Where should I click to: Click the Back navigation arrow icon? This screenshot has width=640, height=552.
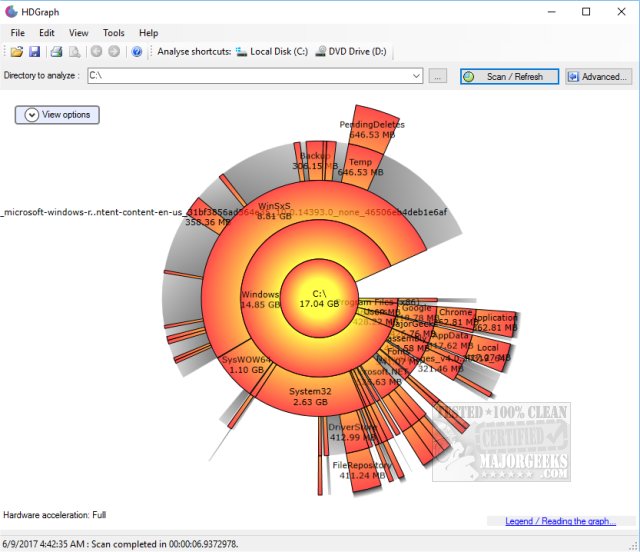pos(97,51)
